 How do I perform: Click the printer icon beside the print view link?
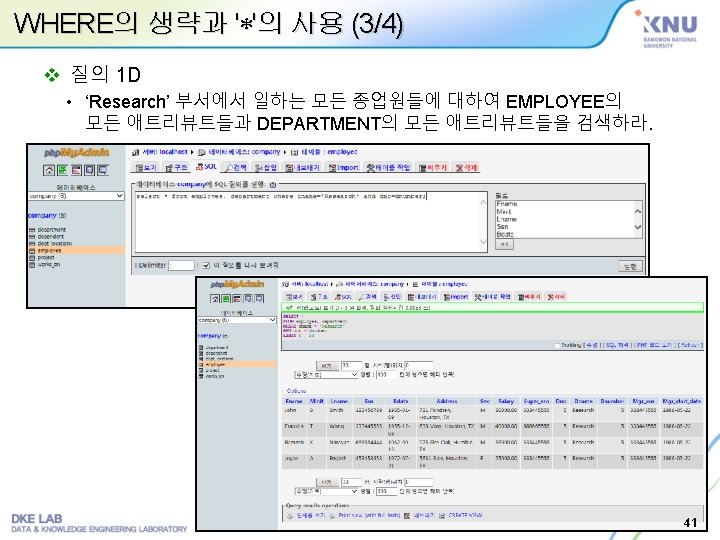tap(332, 516)
